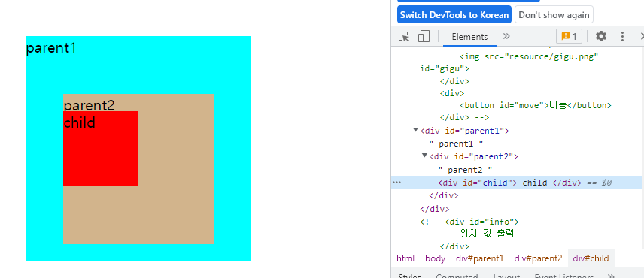Select the img src gigu.png line
This screenshot has height=278, width=644.
tap(529, 56)
